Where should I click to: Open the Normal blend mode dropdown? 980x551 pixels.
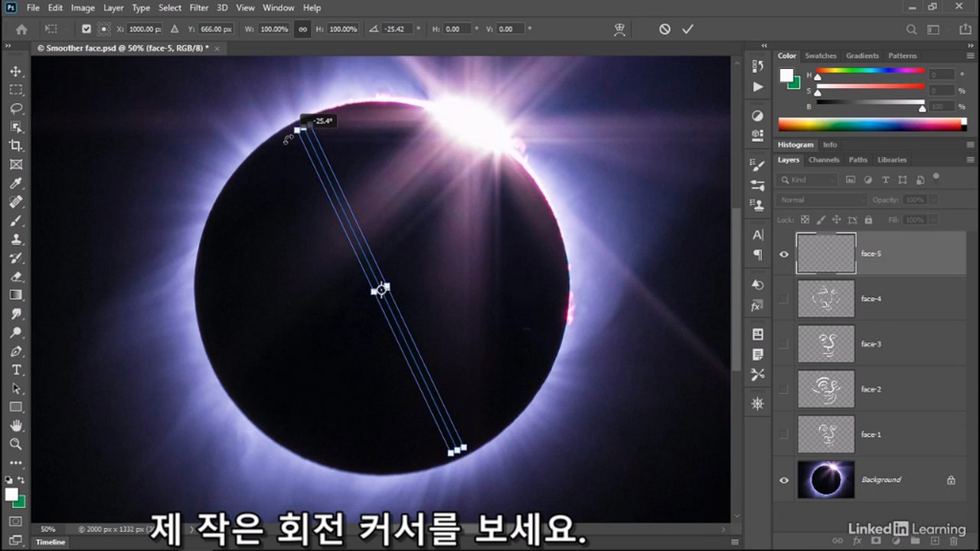coord(822,200)
